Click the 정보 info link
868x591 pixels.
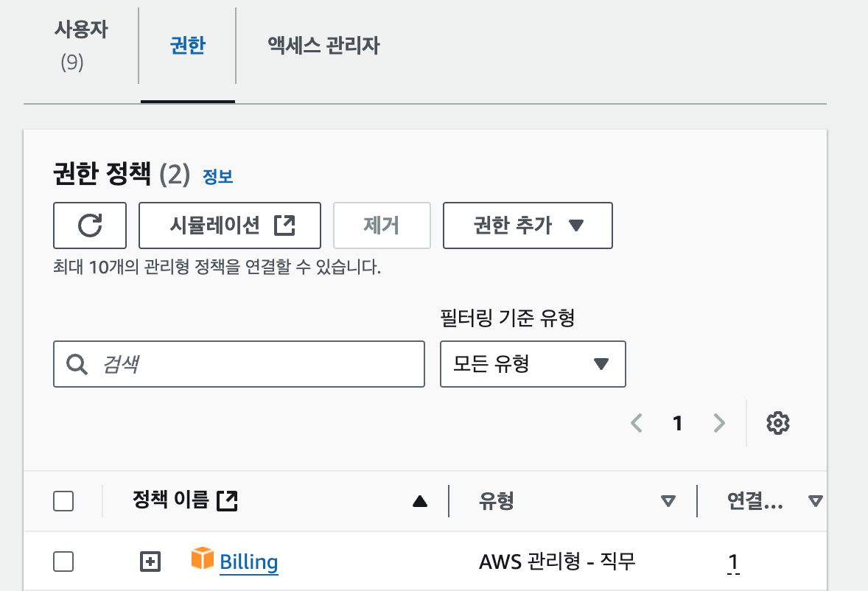point(217,177)
